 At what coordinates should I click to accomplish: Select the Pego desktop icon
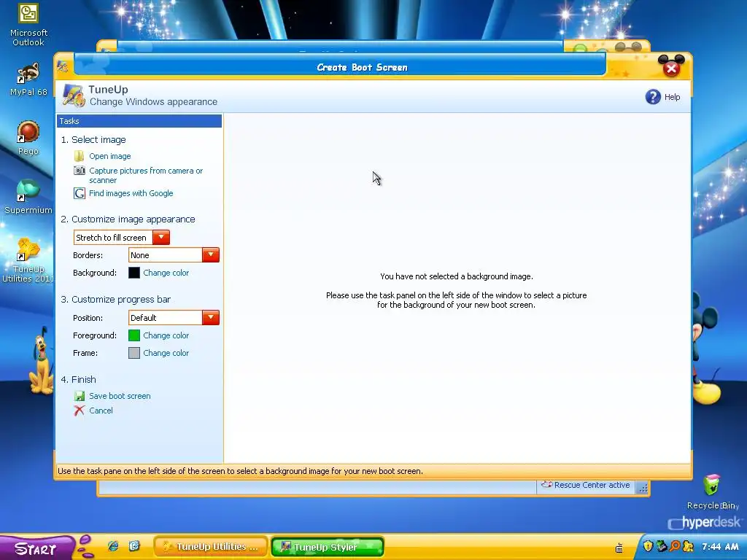(28, 132)
